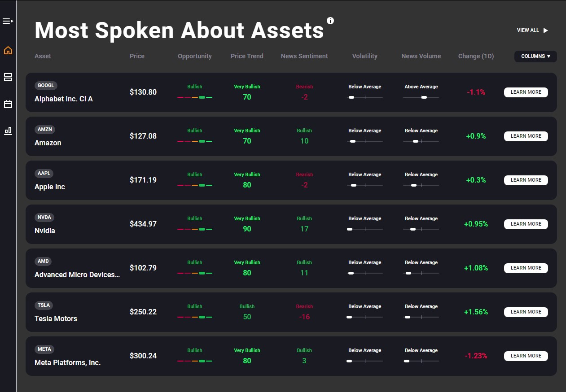Viewport: 566px width, 392px height.
Task: Click the View All arrow icon
Action: (x=546, y=30)
